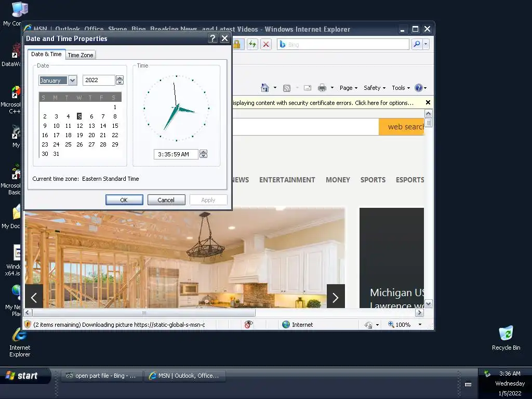Stop page loading with the red X icon
The height and width of the screenshot is (399, 532).
(x=266, y=44)
